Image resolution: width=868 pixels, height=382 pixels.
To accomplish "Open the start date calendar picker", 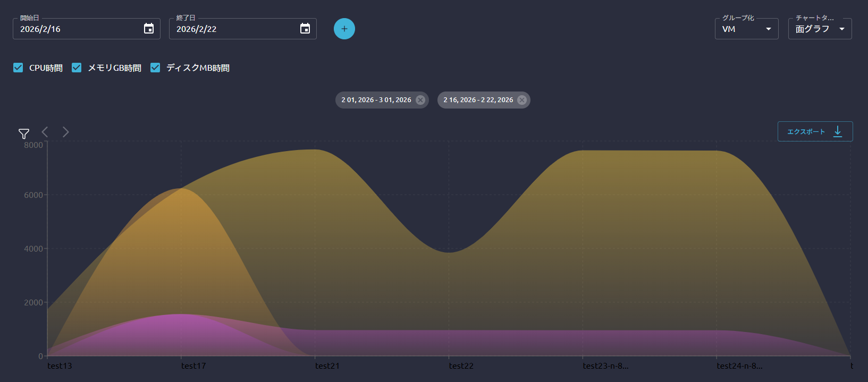I will 149,29.
